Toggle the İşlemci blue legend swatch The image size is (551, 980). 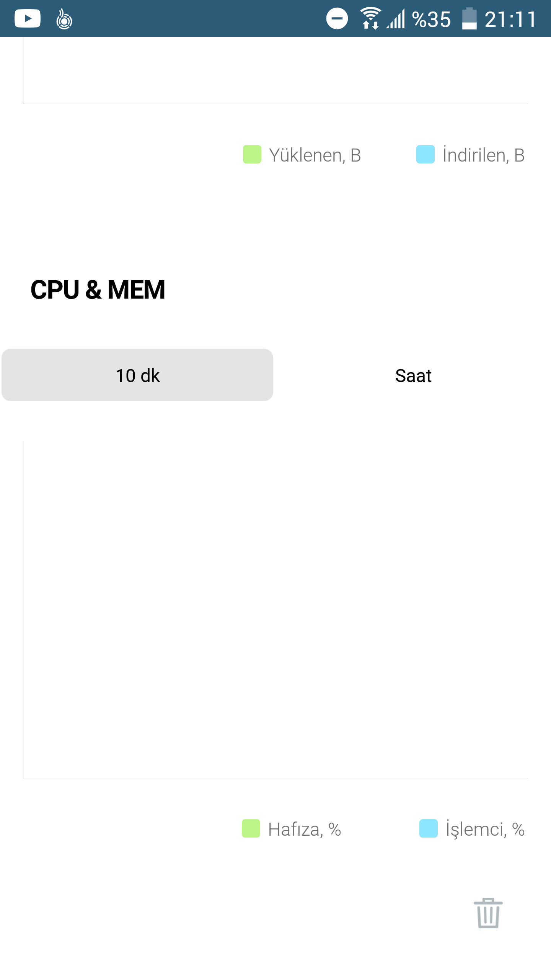[429, 828]
